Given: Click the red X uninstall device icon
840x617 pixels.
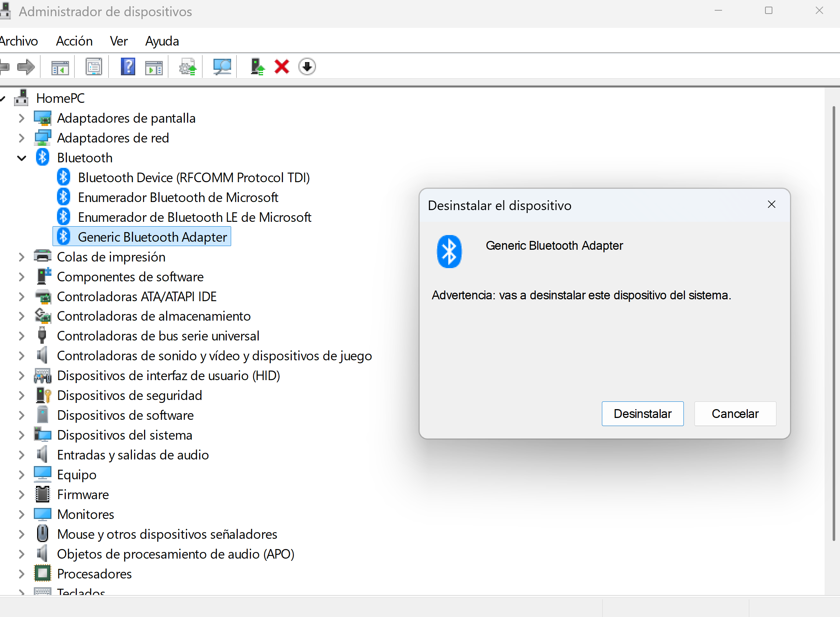Looking at the screenshot, I should [282, 67].
